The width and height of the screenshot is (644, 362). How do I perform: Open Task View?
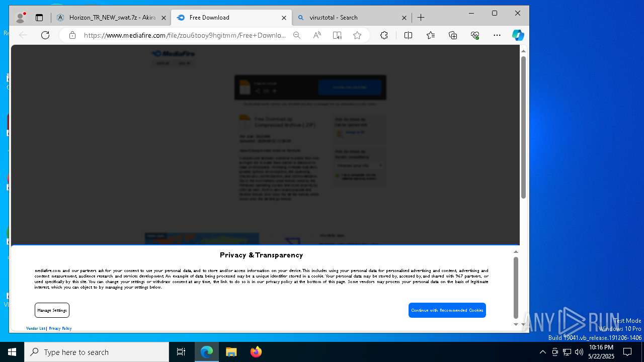[x=181, y=352]
